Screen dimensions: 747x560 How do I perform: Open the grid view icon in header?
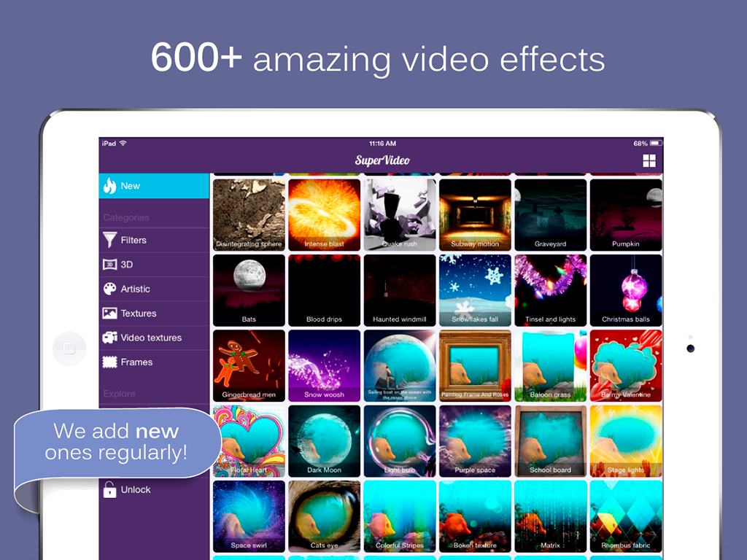click(649, 161)
